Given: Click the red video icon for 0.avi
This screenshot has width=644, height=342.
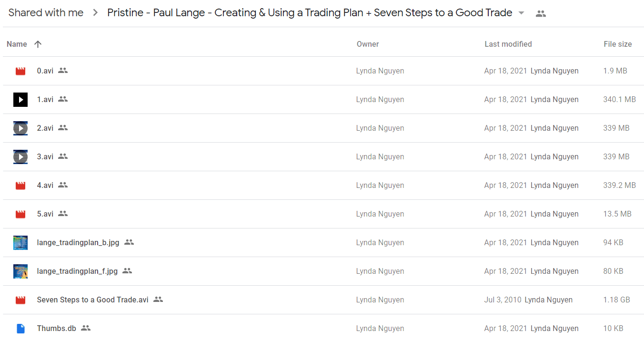Looking at the screenshot, I should 20,71.
